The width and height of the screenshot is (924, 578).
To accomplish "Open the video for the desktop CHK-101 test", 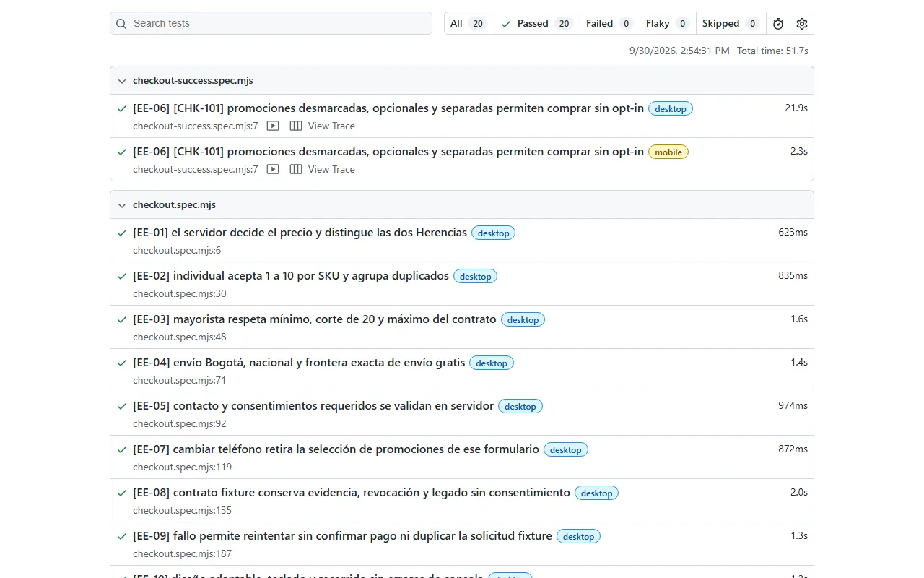I will (273, 126).
